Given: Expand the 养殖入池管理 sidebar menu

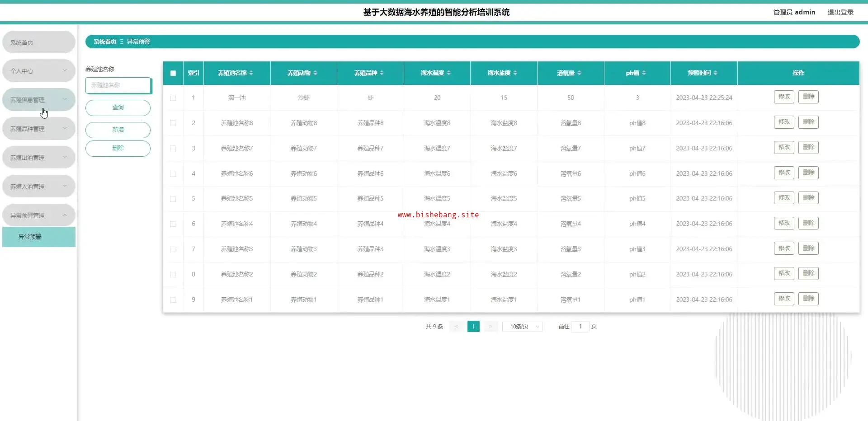Looking at the screenshot, I should click(39, 187).
